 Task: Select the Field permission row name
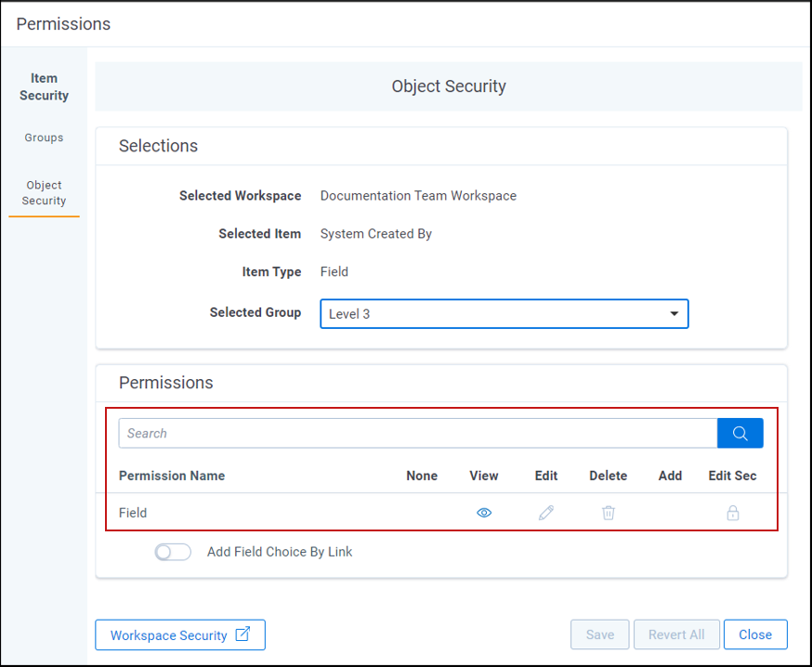[x=133, y=513]
